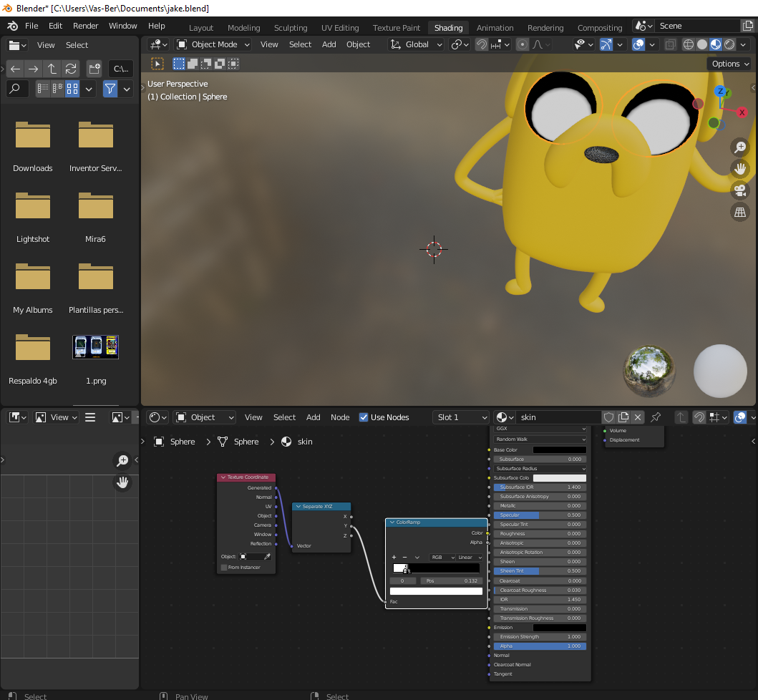This screenshot has width=758, height=700.
Task: Open the Global transform orientation dropdown
Action: [416, 45]
